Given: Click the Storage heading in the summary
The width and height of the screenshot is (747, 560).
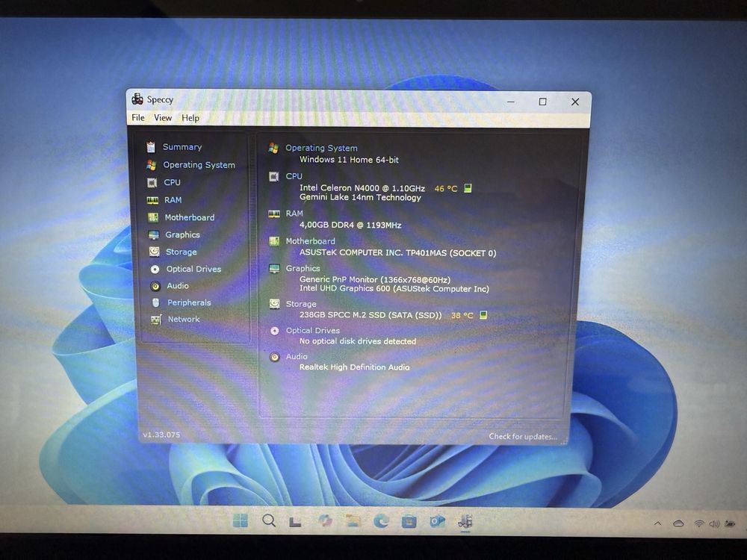Looking at the screenshot, I should tap(300, 304).
